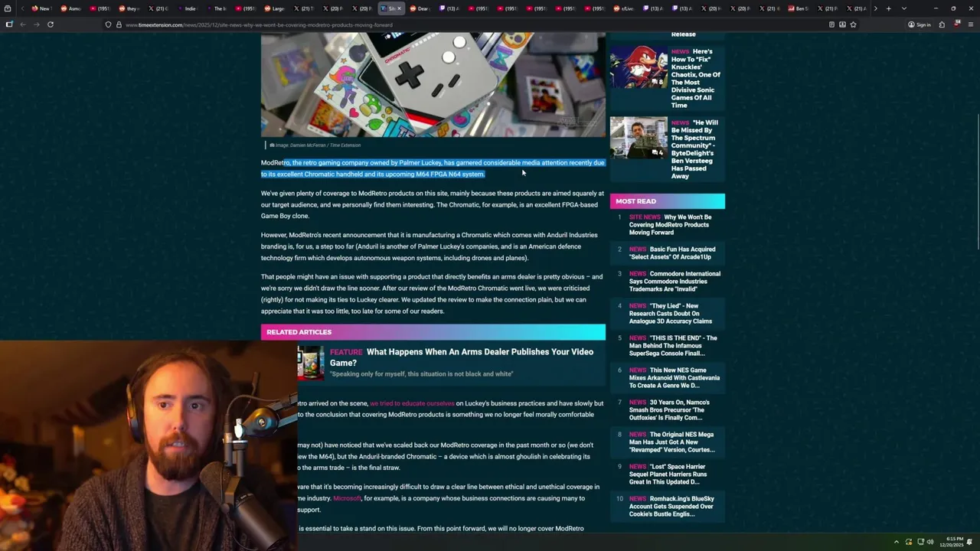
Task: Bookmark this page with the star icon
Action: pos(853,24)
